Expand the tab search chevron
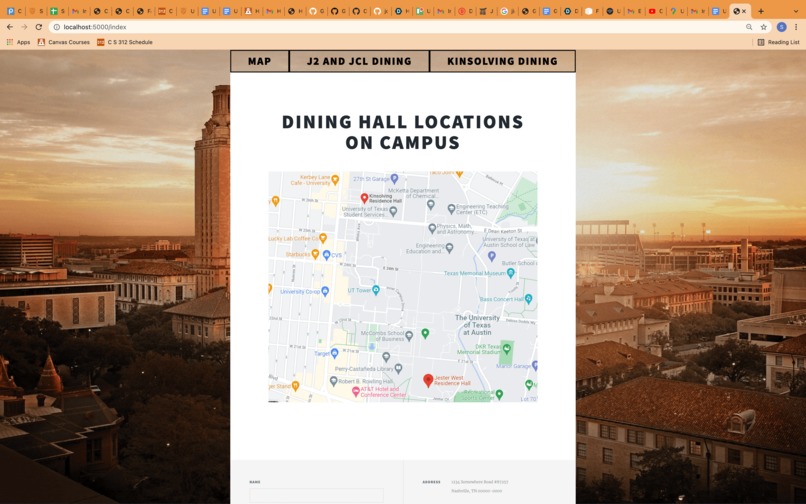The height and width of the screenshot is (504, 806). tap(796, 11)
